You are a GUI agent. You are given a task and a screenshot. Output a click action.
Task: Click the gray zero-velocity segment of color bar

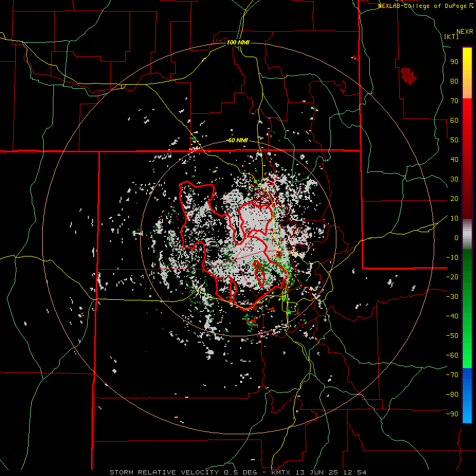pyautogui.click(x=467, y=234)
